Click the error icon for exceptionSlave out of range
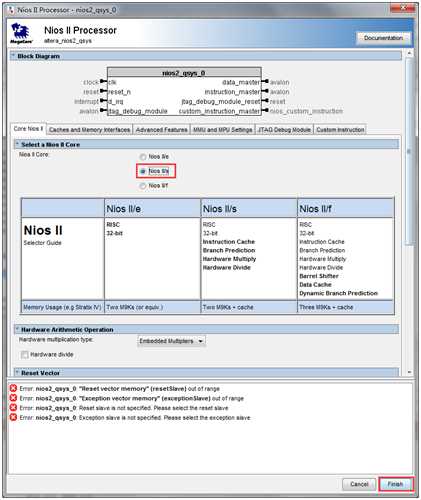This screenshot has height=500, width=421. [x=13, y=398]
